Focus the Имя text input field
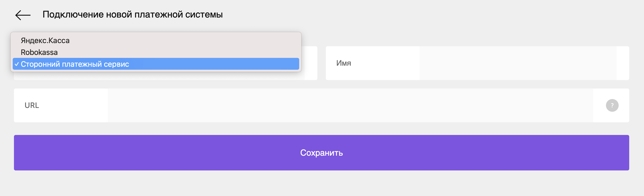 tap(518, 63)
